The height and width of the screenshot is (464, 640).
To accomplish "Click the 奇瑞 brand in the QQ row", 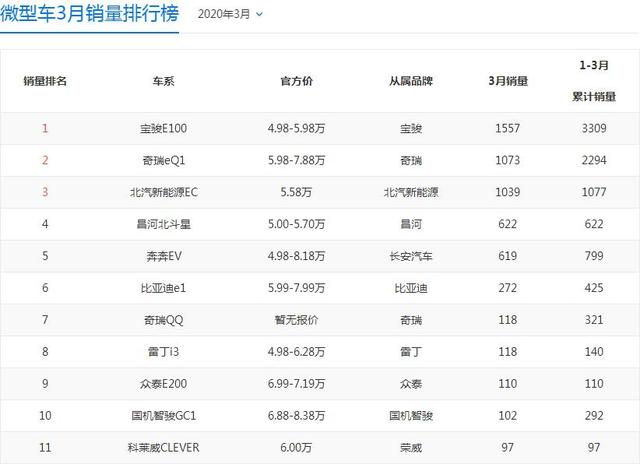I will pyautogui.click(x=411, y=320).
